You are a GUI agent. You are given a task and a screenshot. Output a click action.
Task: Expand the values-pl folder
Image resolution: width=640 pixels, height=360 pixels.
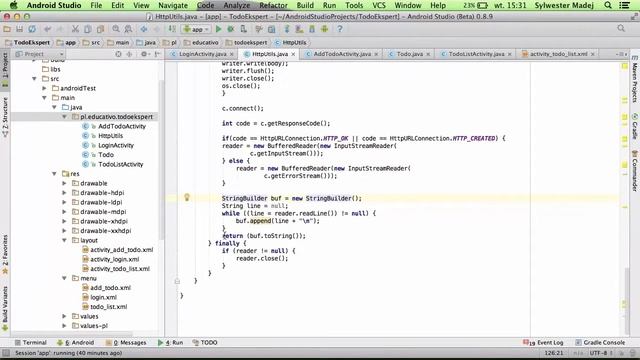click(x=64, y=326)
